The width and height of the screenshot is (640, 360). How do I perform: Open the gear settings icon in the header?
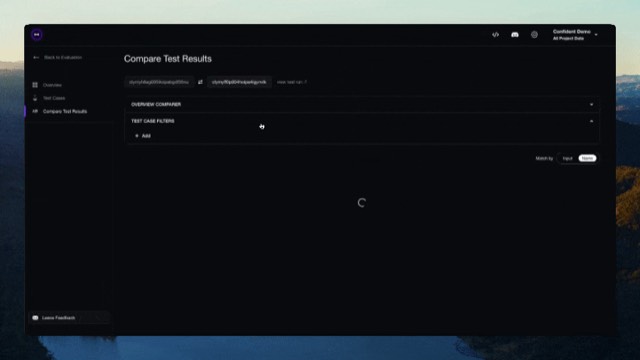coord(534,35)
